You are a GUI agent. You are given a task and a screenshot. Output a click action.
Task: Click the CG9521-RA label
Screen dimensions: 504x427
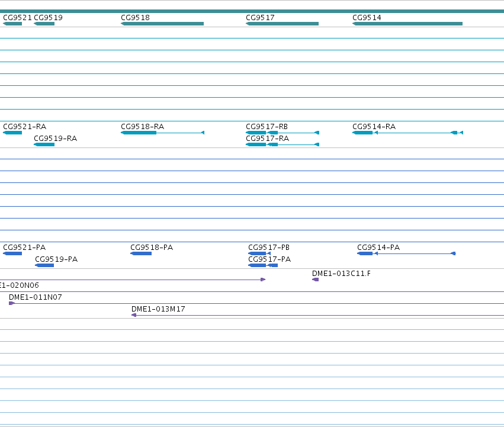pyautogui.click(x=24, y=127)
